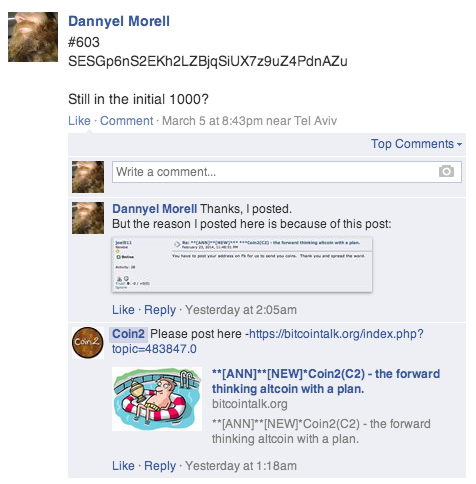Like the 'Thanks, I posted' comment

123,310
